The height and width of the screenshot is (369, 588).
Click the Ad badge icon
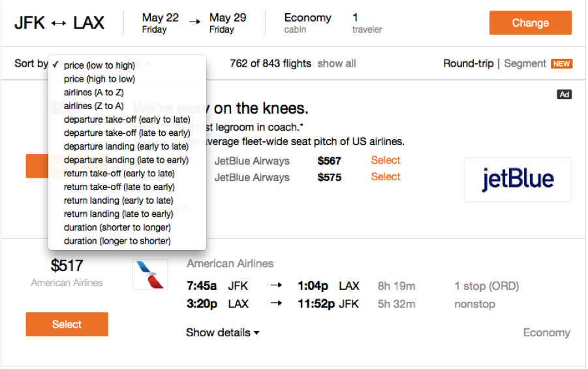(x=565, y=95)
